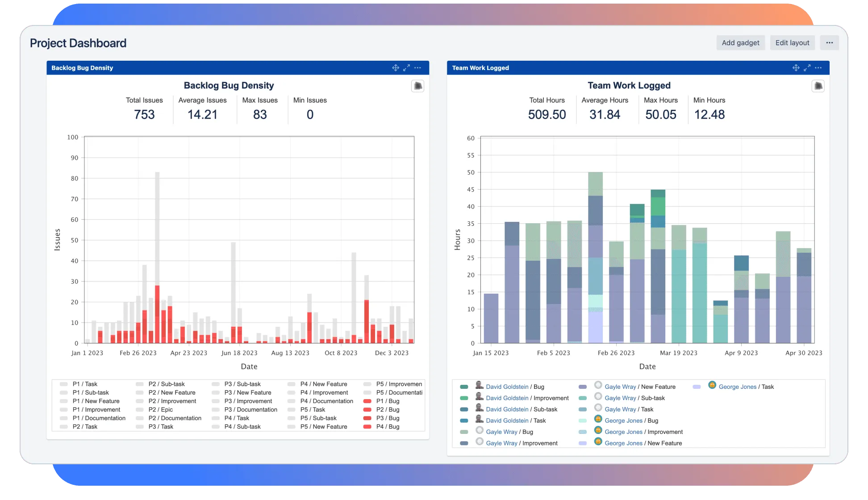
Task: Open David Goldstein / Bug user link
Action: (507, 387)
